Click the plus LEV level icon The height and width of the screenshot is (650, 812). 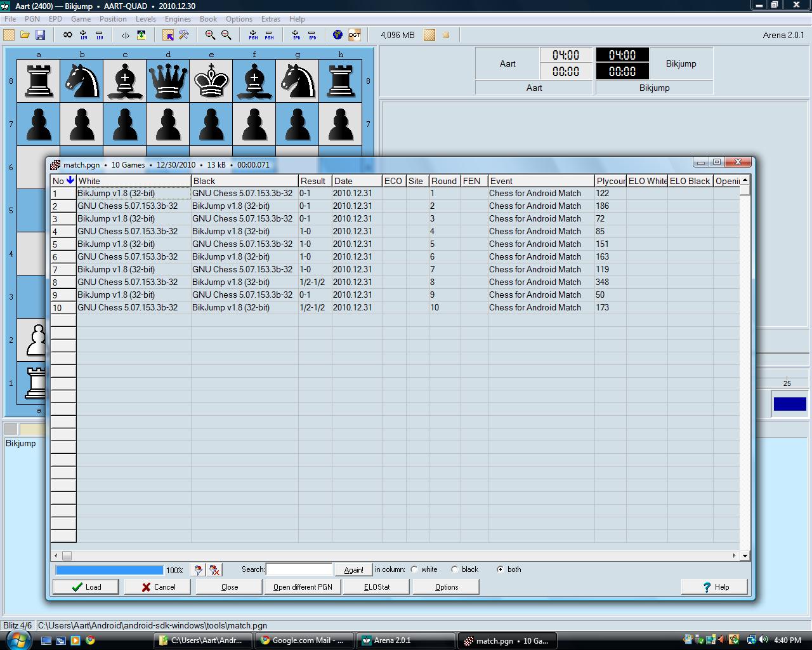pos(83,35)
